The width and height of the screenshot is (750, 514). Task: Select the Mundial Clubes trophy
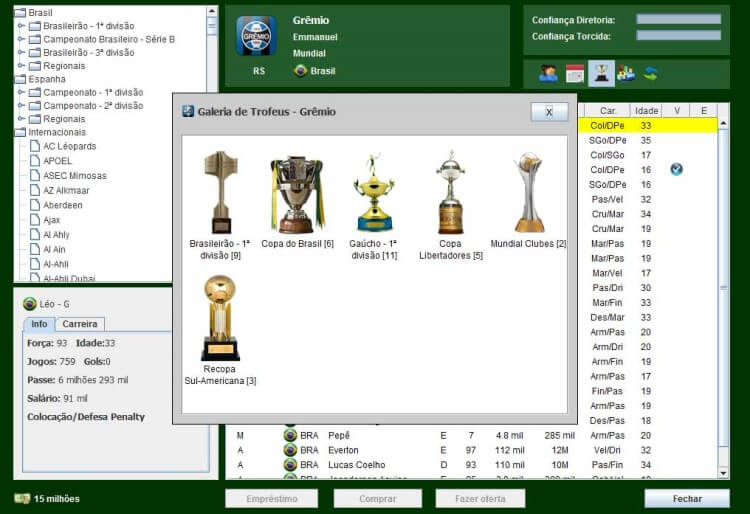pos(529,192)
